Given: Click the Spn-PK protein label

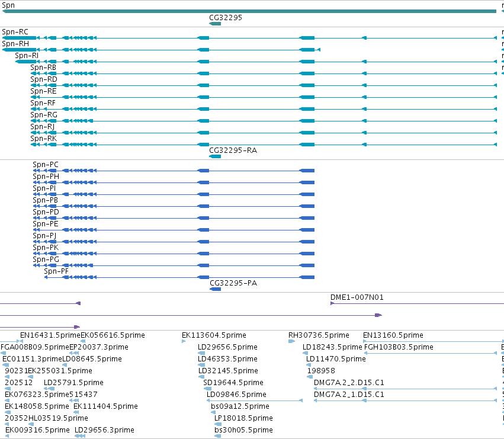Looking at the screenshot, I should click(x=46, y=248).
